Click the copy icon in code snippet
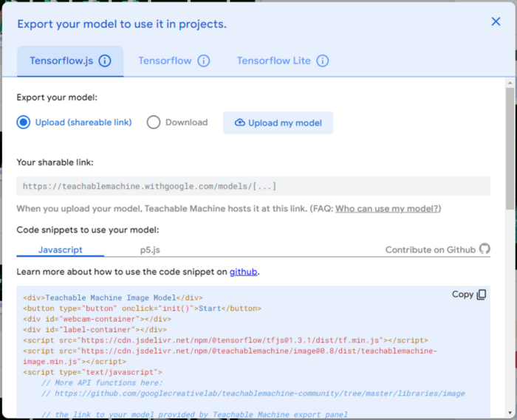Screen dimensions: 517x420 coord(482,295)
